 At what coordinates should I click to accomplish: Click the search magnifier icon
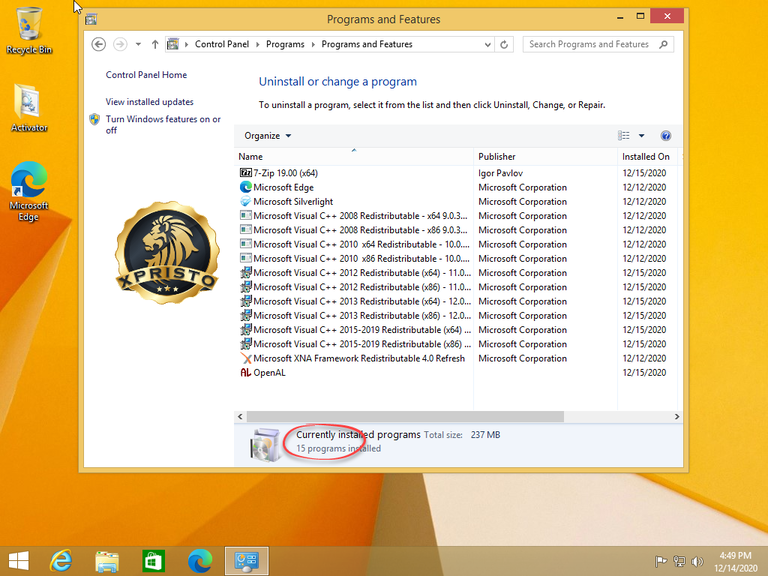(663, 44)
